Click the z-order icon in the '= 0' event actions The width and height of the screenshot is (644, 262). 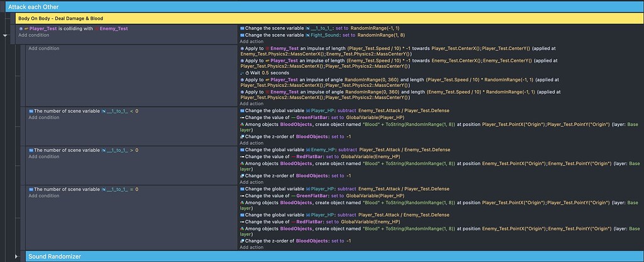coord(242,241)
